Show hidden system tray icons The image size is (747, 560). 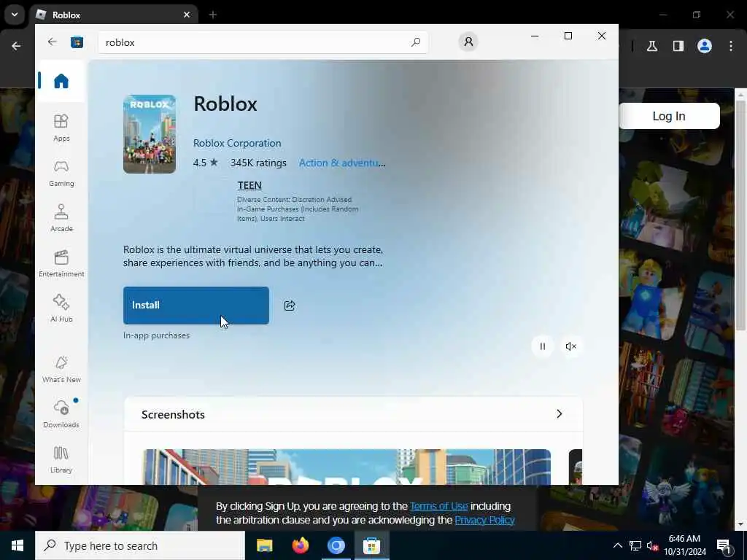pos(617,545)
